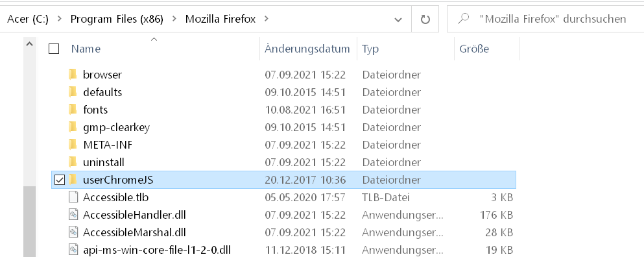Expand the chevron after Program Files (x86)
The image size is (644, 257).
coord(174,19)
